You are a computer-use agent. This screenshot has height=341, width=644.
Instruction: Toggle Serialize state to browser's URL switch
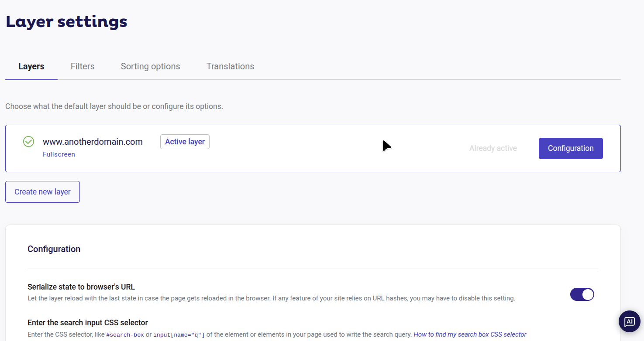[582, 294]
